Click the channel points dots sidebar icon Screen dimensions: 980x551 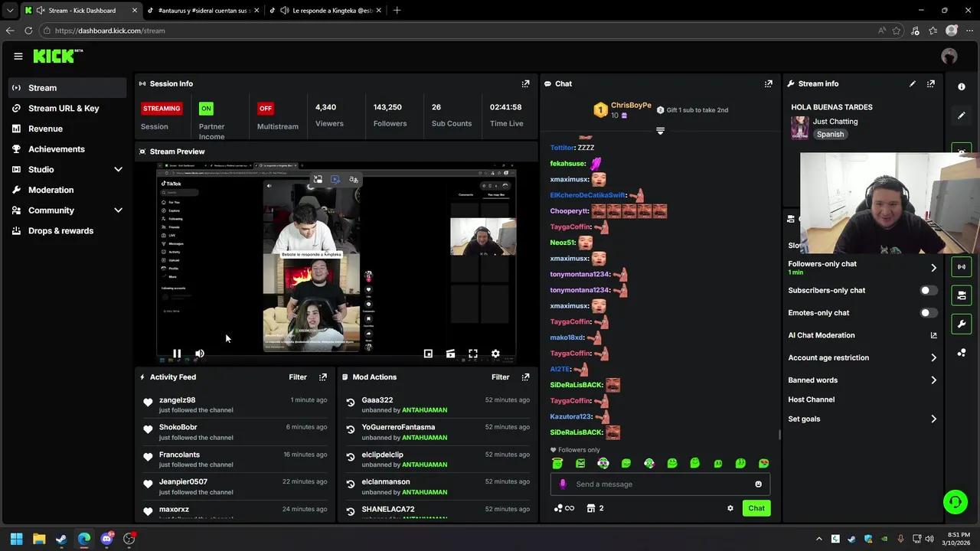click(962, 352)
